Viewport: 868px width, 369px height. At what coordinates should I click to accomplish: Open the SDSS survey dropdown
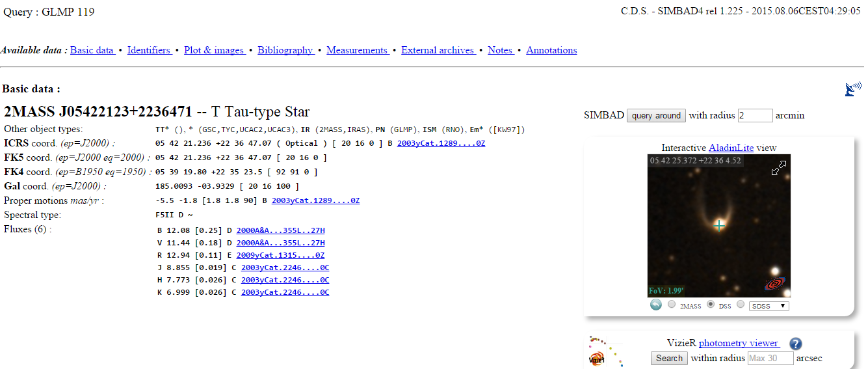769,305
